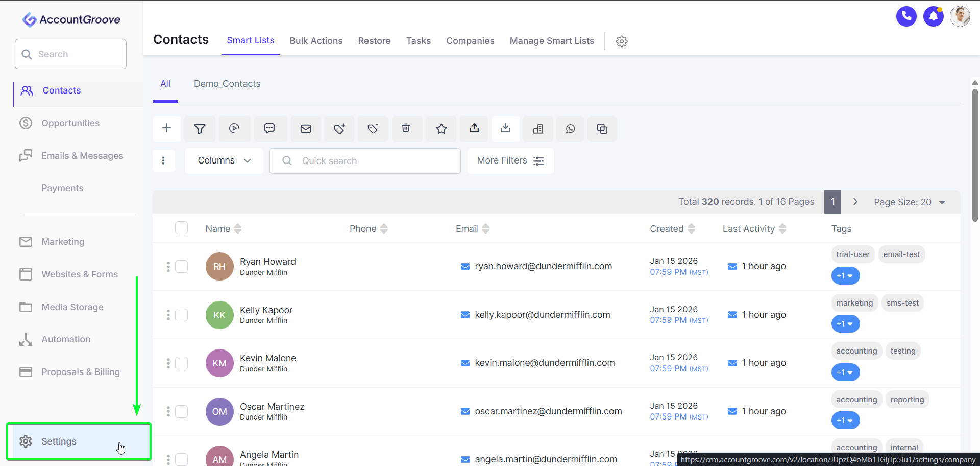Image resolution: width=980 pixels, height=466 pixels.
Task: Open the notifications bell icon
Action: click(934, 16)
